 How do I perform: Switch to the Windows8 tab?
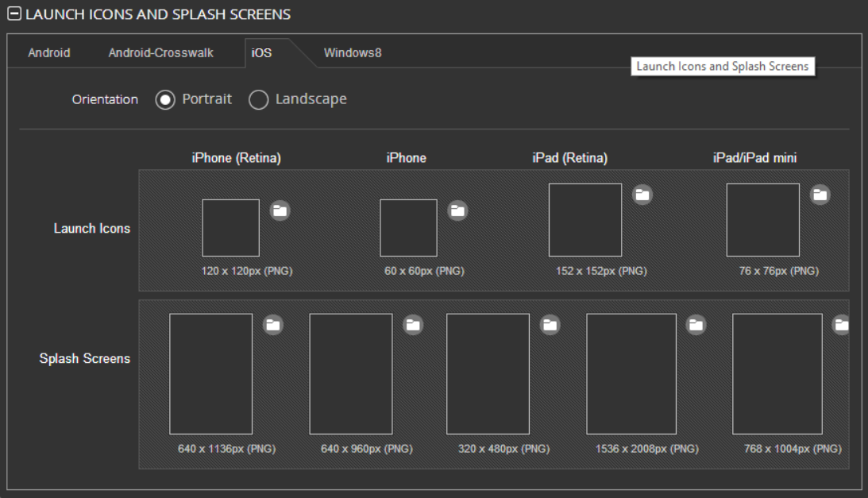[x=353, y=52]
